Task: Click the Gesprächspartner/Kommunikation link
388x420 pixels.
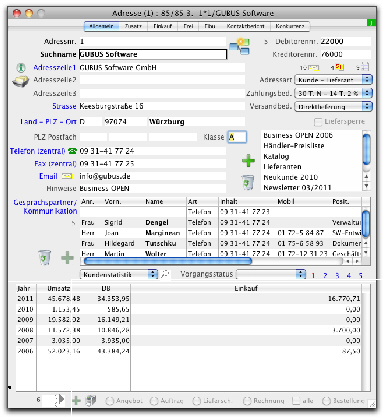Action: coord(45,207)
